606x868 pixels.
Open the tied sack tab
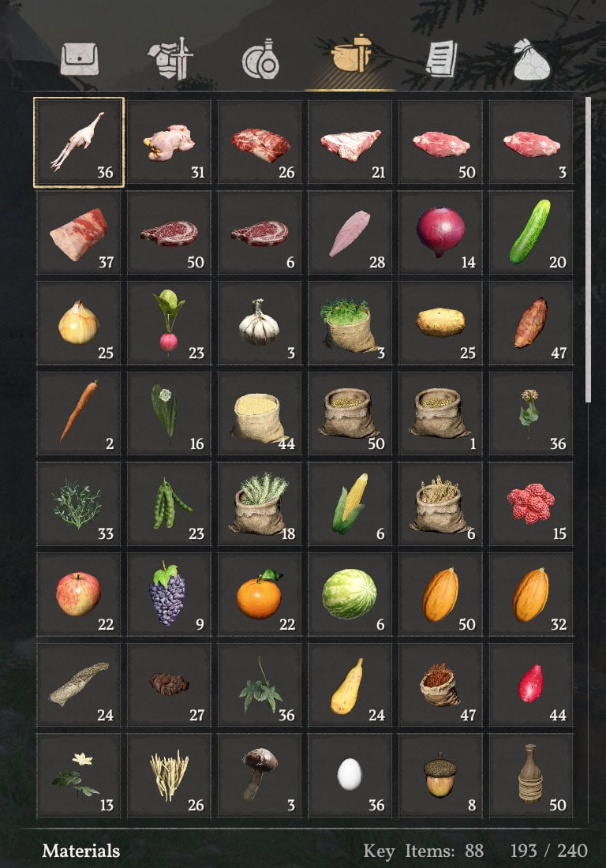(531, 59)
